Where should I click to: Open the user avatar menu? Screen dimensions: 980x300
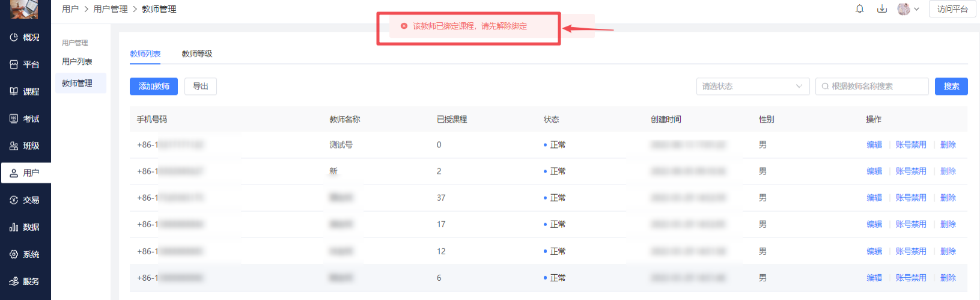click(x=908, y=9)
